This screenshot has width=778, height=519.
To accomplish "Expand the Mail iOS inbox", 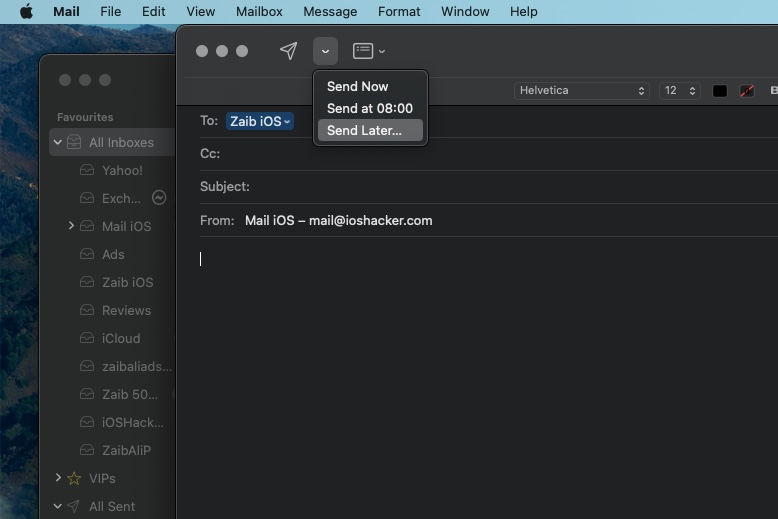I will 71,226.
